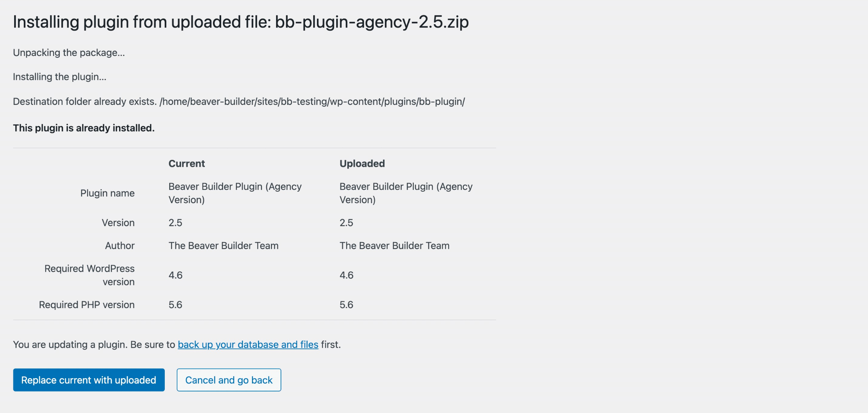Click the Version row label

[x=118, y=223]
